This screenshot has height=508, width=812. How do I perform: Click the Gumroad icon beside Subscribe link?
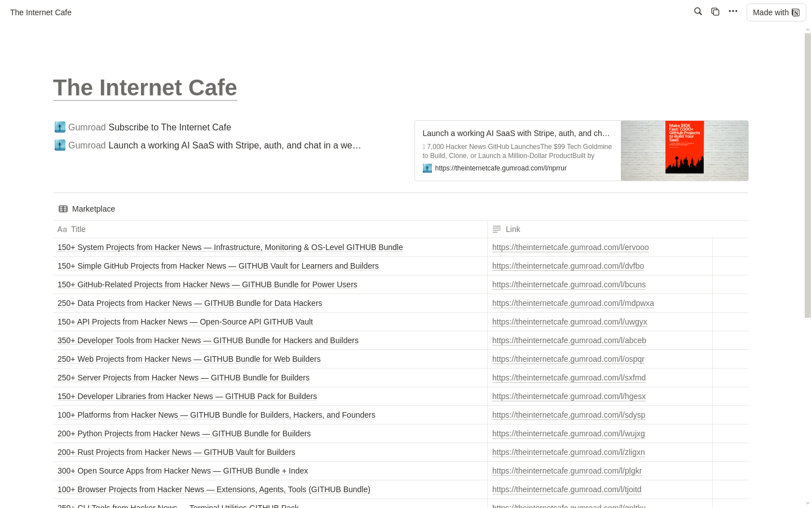pyautogui.click(x=60, y=127)
